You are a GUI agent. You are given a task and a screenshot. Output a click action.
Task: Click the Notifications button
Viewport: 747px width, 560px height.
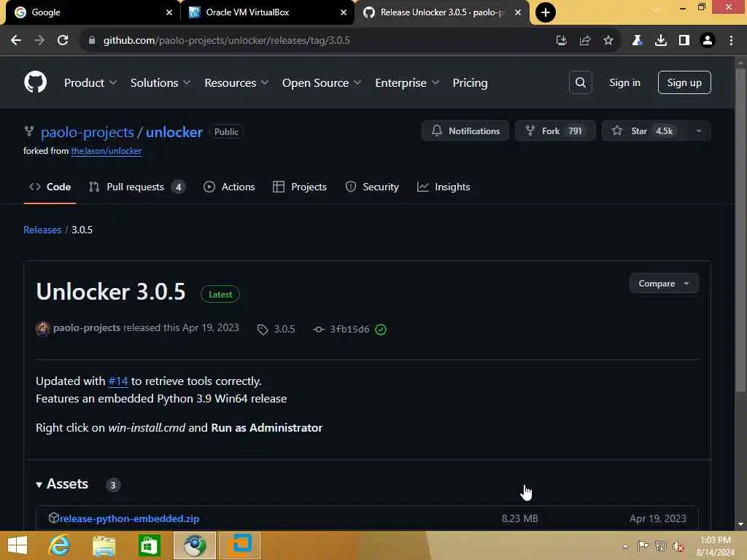(465, 131)
